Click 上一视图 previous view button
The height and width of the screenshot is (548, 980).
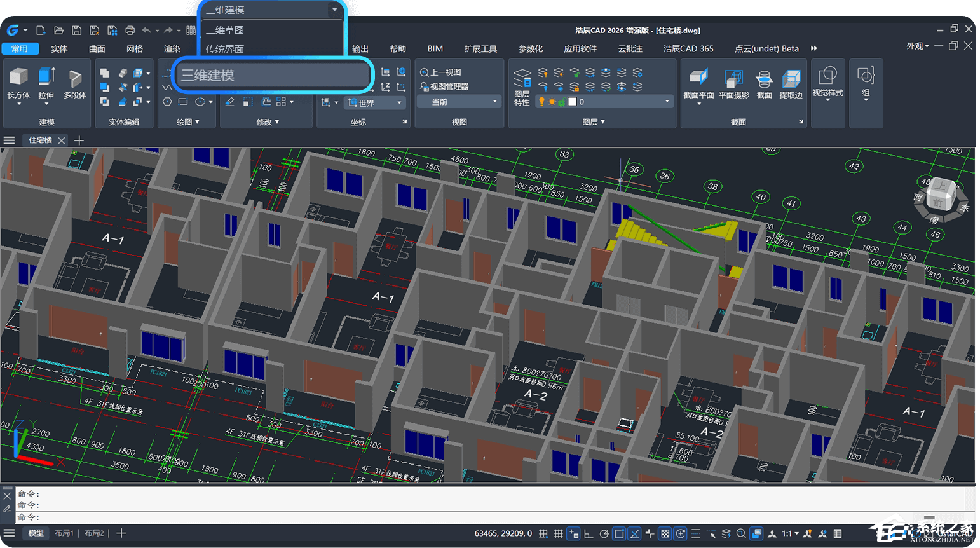click(x=441, y=72)
